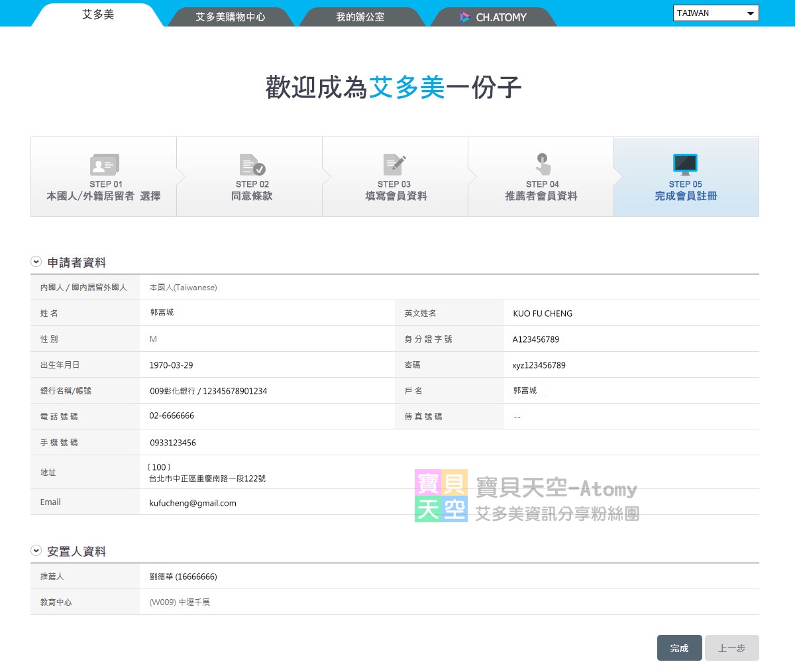
Task: Click the STEP 04 referrer pointer icon
Action: (543, 164)
